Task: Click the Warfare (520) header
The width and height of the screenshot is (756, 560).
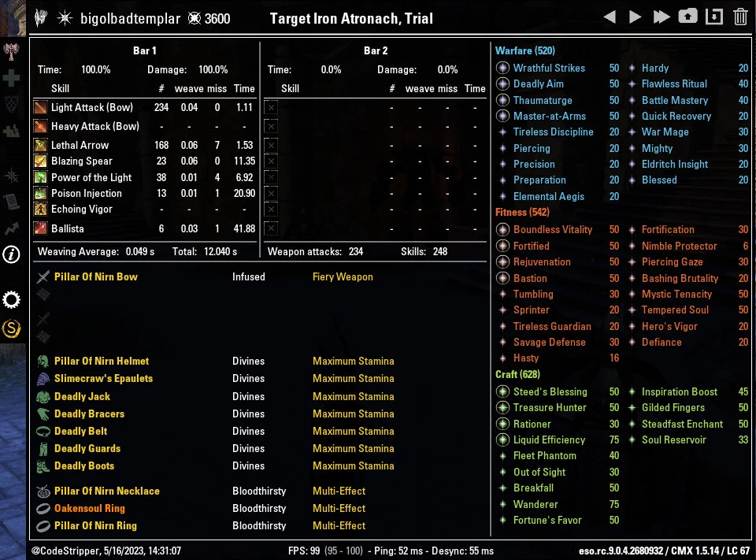Action: 525,50
